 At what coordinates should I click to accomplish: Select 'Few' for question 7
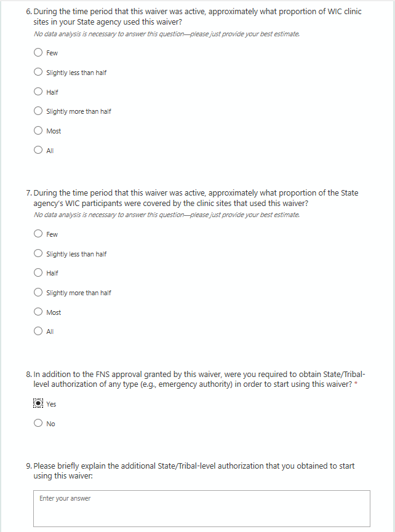point(38,234)
